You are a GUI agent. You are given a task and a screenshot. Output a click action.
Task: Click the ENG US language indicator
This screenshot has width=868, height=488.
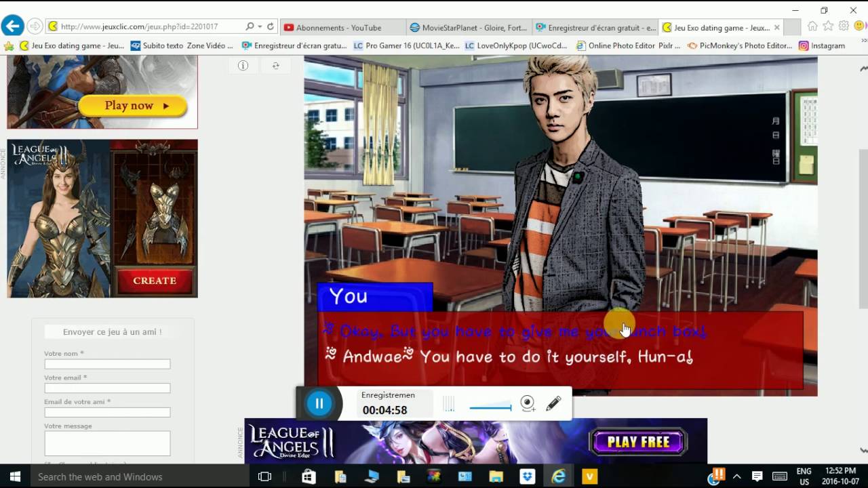pyautogui.click(x=804, y=476)
